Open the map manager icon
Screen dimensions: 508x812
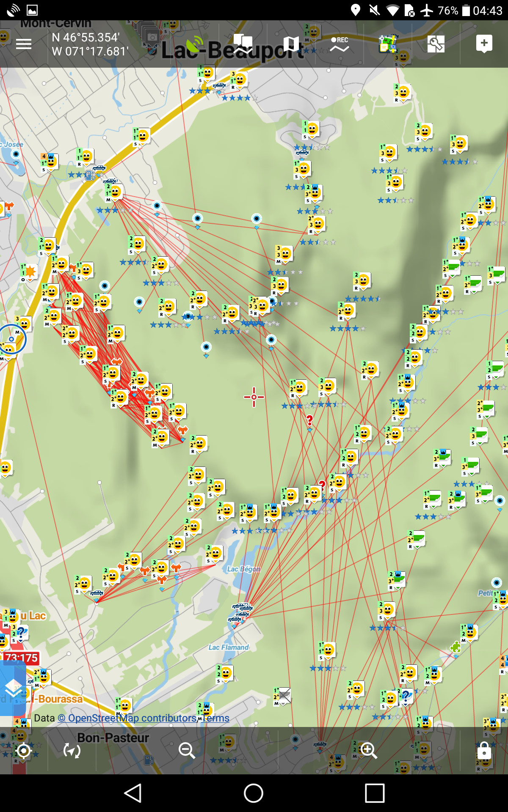pos(291,44)
